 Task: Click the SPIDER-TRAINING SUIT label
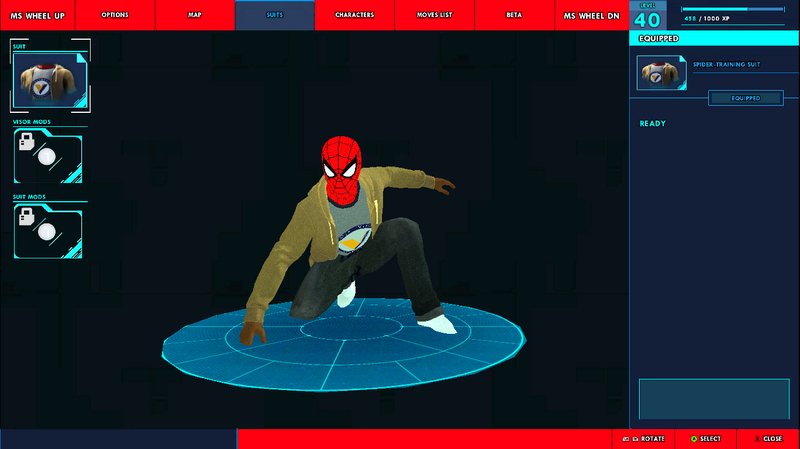click(x=726, y=65)
